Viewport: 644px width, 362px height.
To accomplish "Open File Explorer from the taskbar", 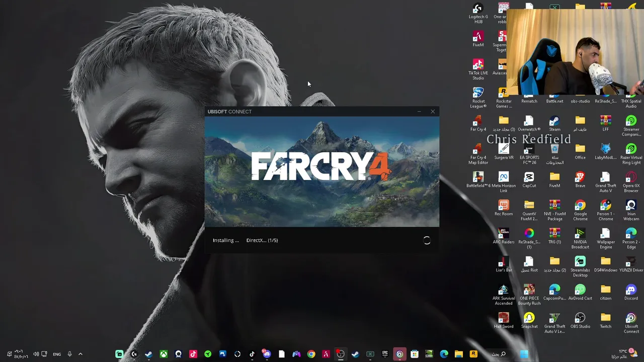I will point(458,354).
